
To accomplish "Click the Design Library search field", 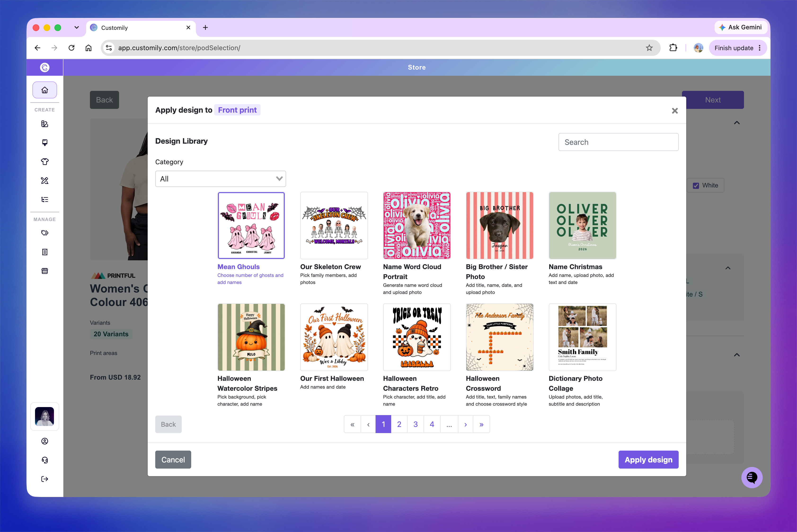I will tap(618, 142).
